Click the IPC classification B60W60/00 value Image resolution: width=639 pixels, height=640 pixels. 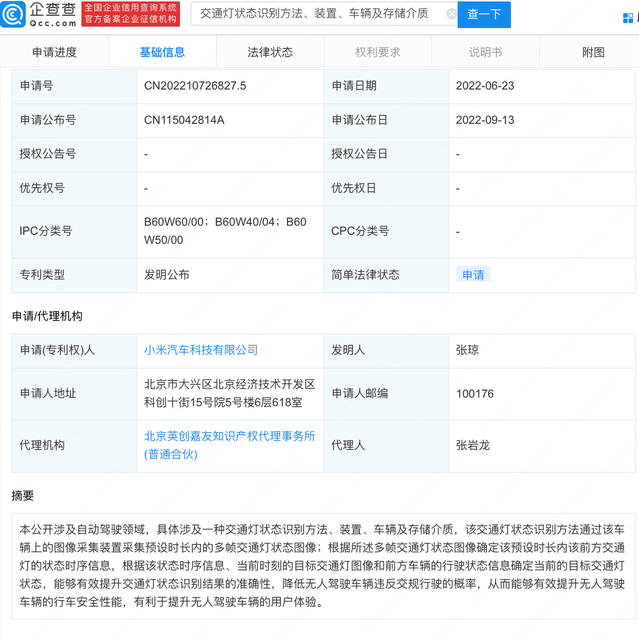225,231
